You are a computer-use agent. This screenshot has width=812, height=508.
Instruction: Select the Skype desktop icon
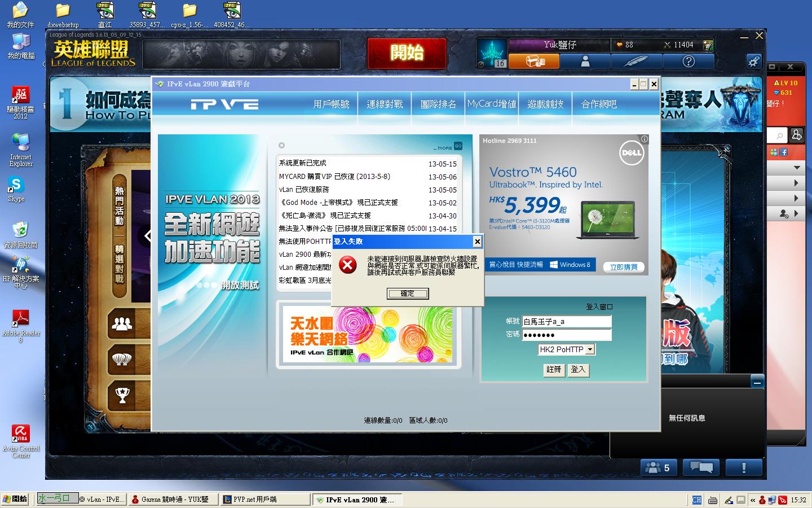[16, 189]
